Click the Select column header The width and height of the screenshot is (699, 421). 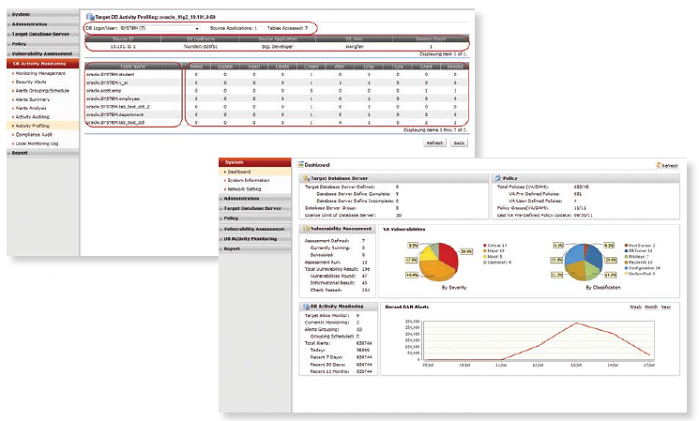[x=196, y=66]
